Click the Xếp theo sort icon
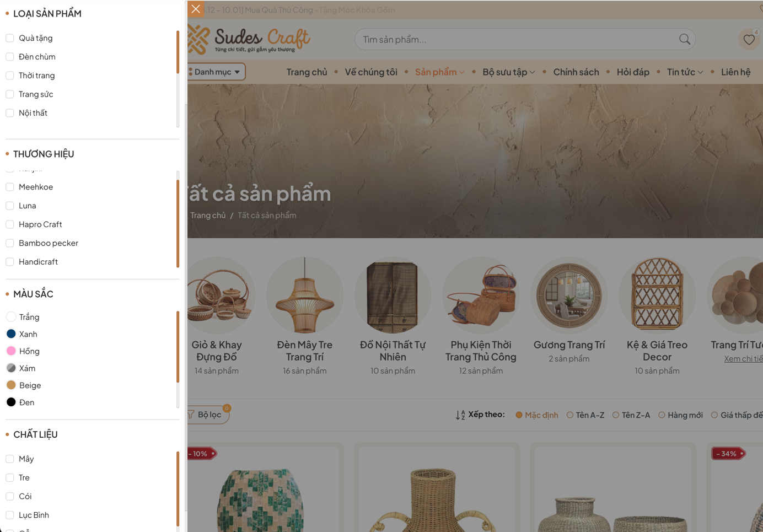Viewport: 763px width, 532px height. pyautogui.click(x=460, y=415)
